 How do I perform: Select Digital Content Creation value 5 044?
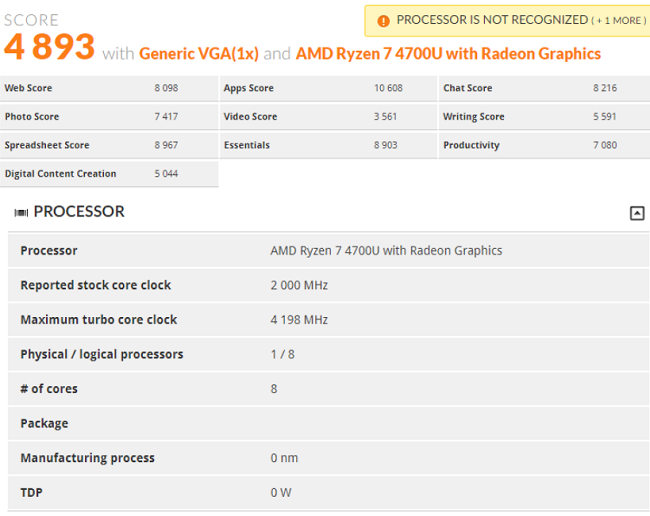pos(166,174)
